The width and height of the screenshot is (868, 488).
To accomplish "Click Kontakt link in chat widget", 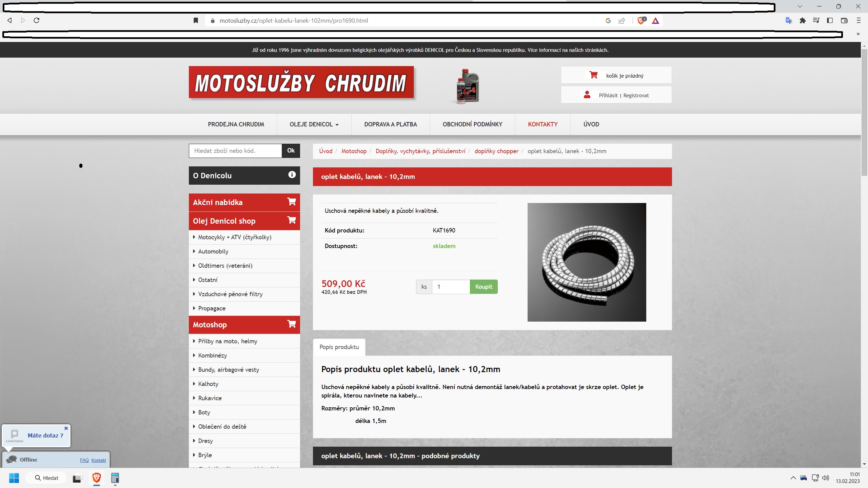I will tap(99, 460).
